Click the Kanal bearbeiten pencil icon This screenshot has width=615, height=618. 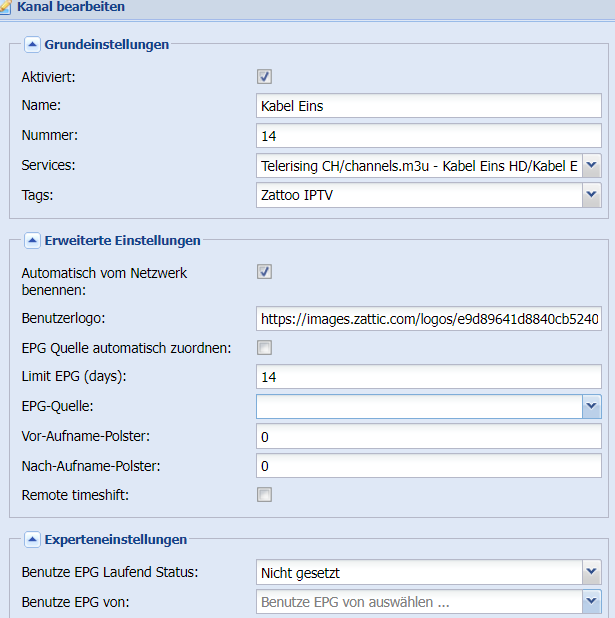click(6, 7)
